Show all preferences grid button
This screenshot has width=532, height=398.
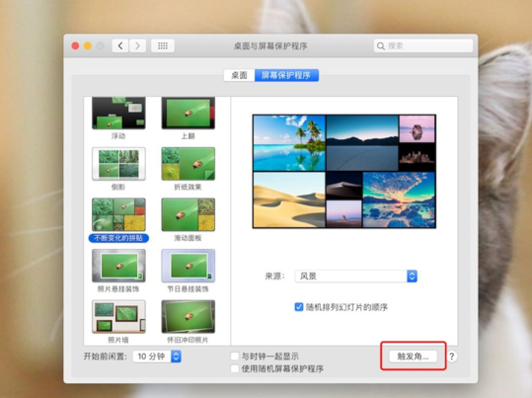163,45
